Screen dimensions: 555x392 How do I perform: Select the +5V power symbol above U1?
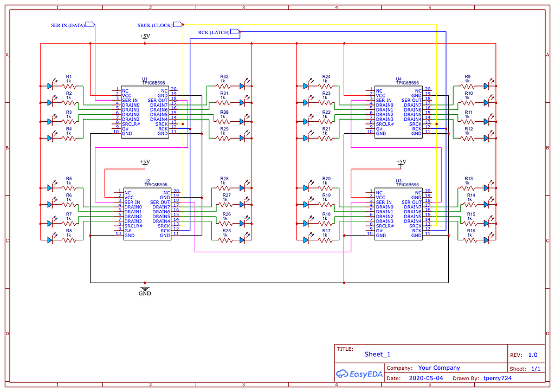144,37
